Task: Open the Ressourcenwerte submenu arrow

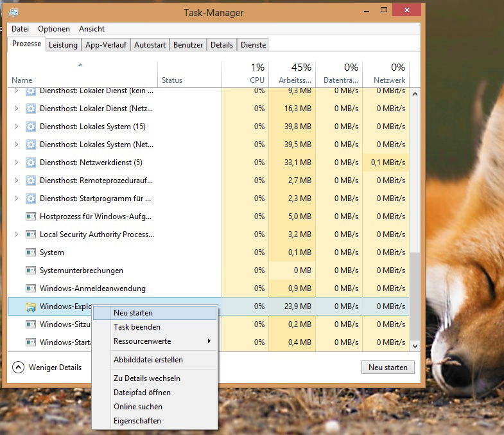Action: click(209, 341)
